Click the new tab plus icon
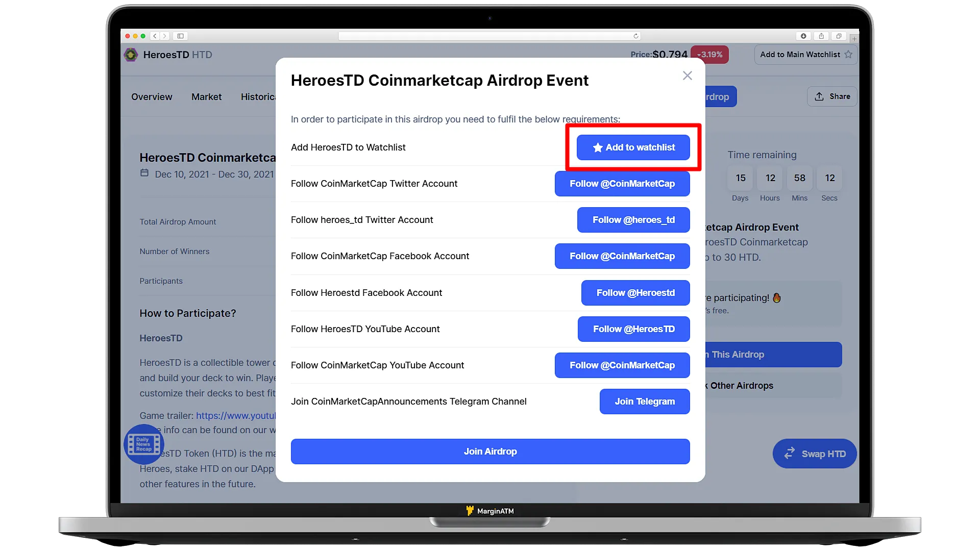Image resolution: width=980 pixels, height=551 pixels. pyautogui.click(x=854, y=39)
